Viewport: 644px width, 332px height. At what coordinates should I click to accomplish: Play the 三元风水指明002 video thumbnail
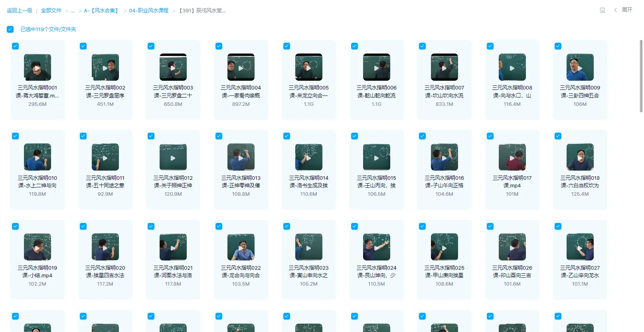coord(105,67)
